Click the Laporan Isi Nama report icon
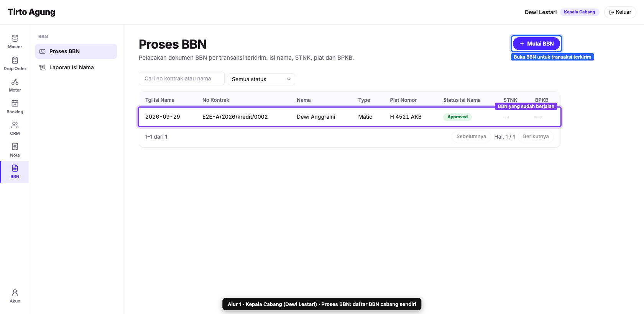 pyautogui.click(x=43, y=67)
